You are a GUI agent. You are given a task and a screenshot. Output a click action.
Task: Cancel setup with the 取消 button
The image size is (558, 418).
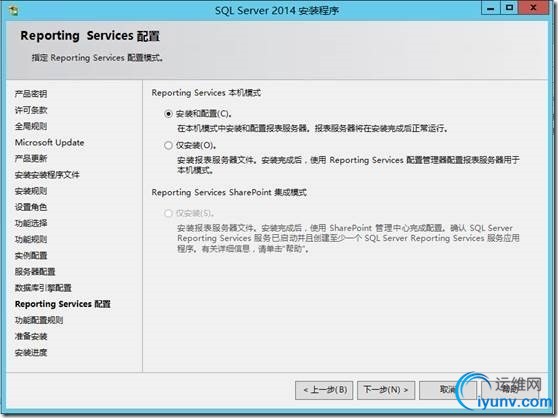[x=448, y=390]
